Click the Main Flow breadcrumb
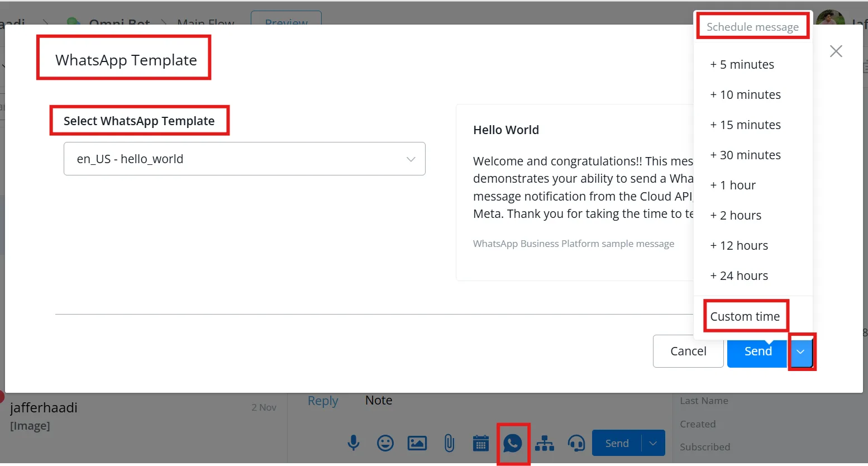This screenshot has height=466, width=868. (206, 22)
